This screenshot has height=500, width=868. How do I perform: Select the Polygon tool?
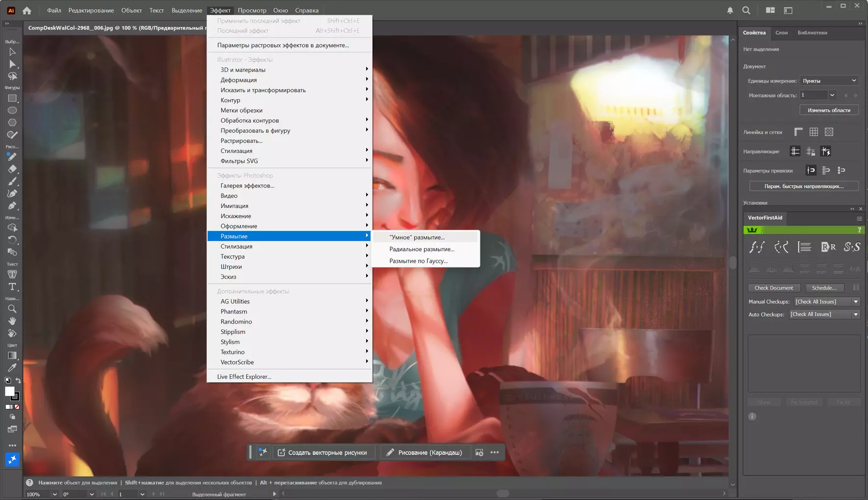12,123
